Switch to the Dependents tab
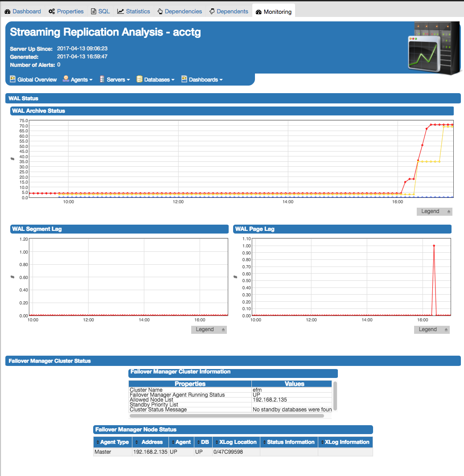This screenshot has width=464, height=476. [x=229, y=11]
